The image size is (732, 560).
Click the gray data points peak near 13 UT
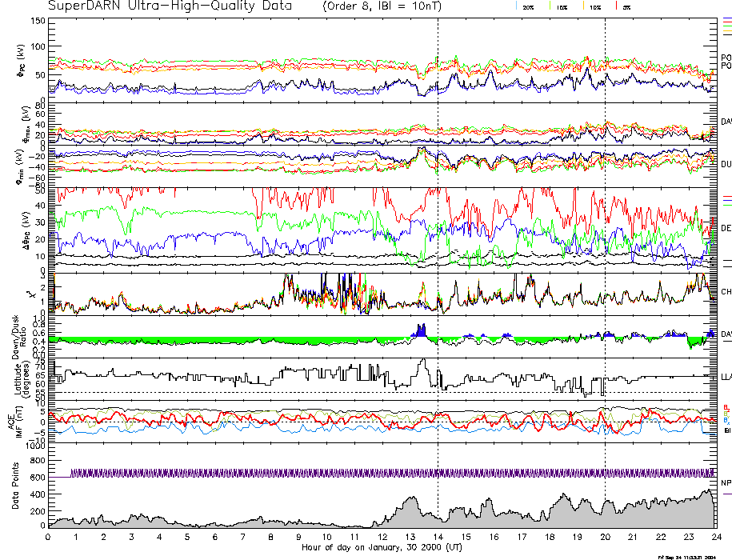pyautogui.click(x=411, y=504)
